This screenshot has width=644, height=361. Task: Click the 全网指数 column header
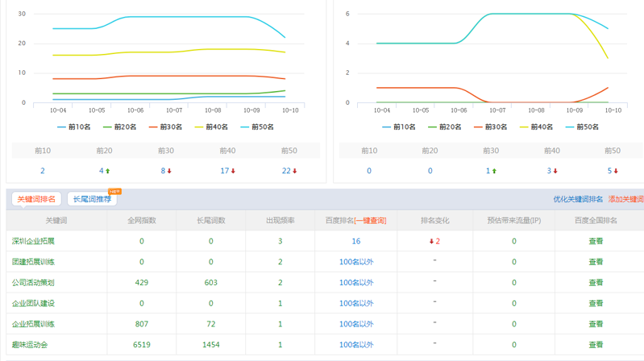point(142,221)
